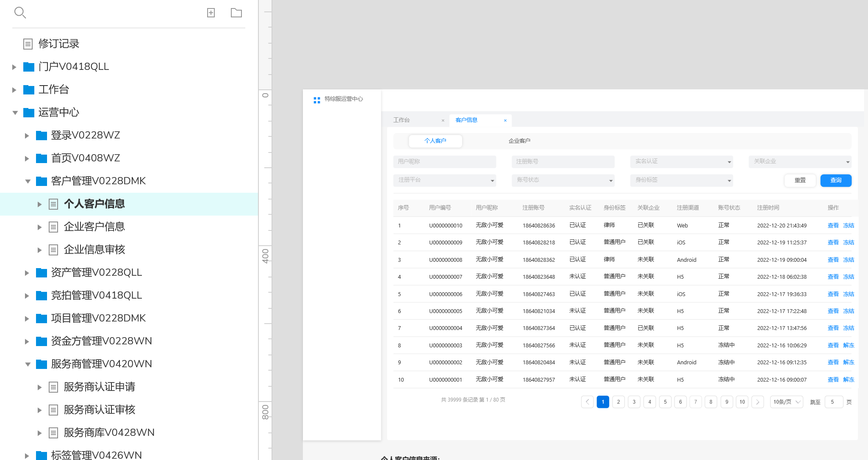Screen dimensions: 868x460
Task: Open the 关联企业 dropdown filter
Action: [800, 161]
